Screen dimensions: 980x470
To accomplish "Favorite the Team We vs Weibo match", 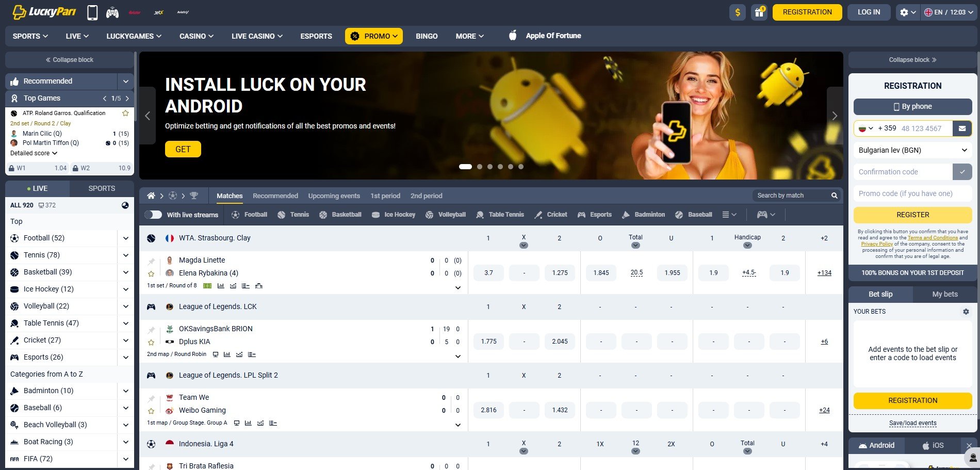I will pyautogui.click(x=151, y=411).
